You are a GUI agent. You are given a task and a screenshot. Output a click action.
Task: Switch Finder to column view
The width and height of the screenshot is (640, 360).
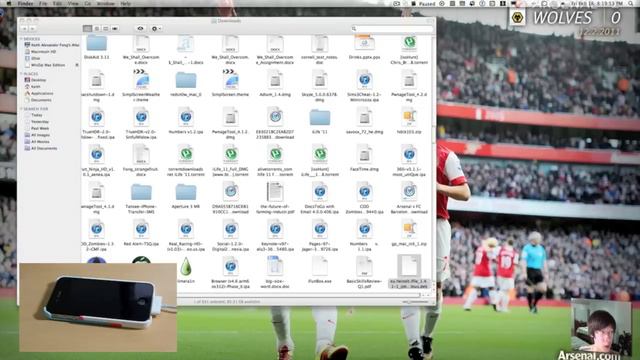pos(106,29)
